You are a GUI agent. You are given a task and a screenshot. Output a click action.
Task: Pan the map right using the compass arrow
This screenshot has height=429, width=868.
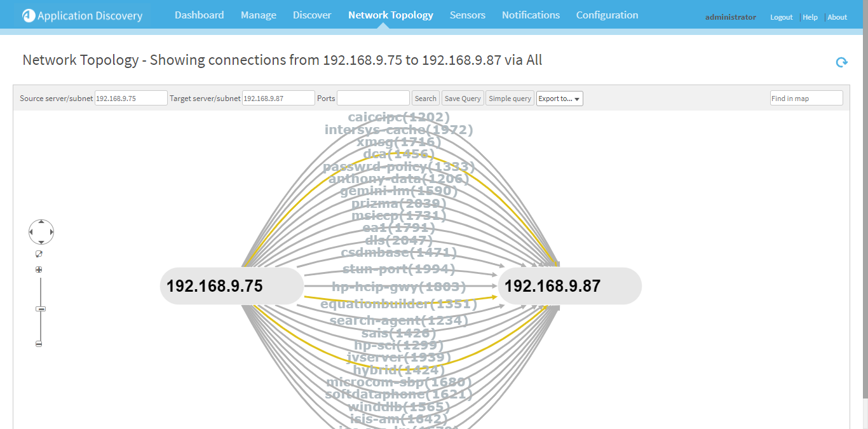pos(50,232)
